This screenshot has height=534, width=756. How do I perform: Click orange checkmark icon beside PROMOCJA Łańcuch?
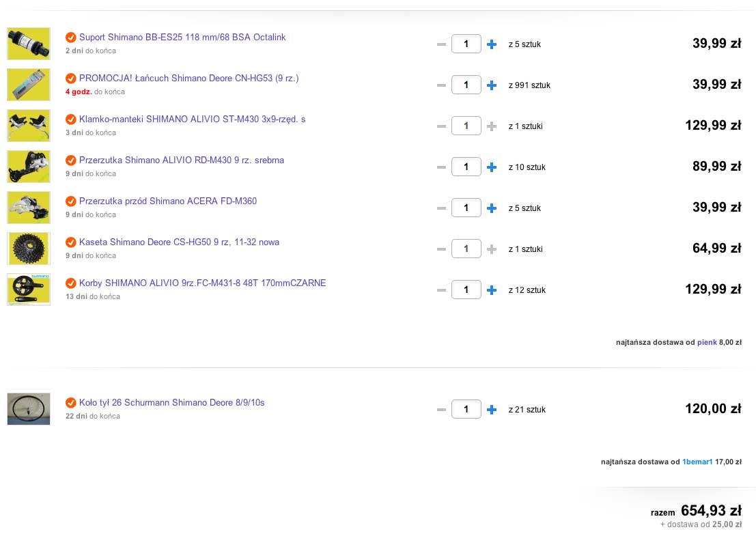pos(71,78)
